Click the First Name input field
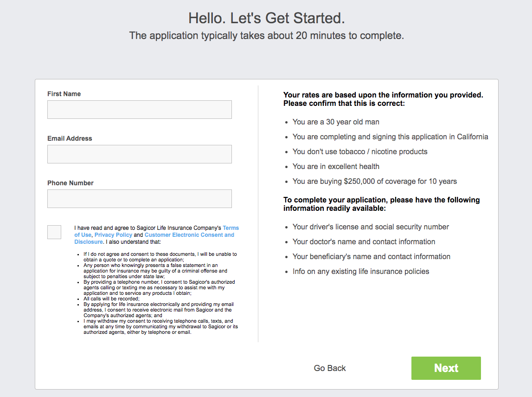The width and height of the screenshot is (532, 397). [x=139, y=110]
